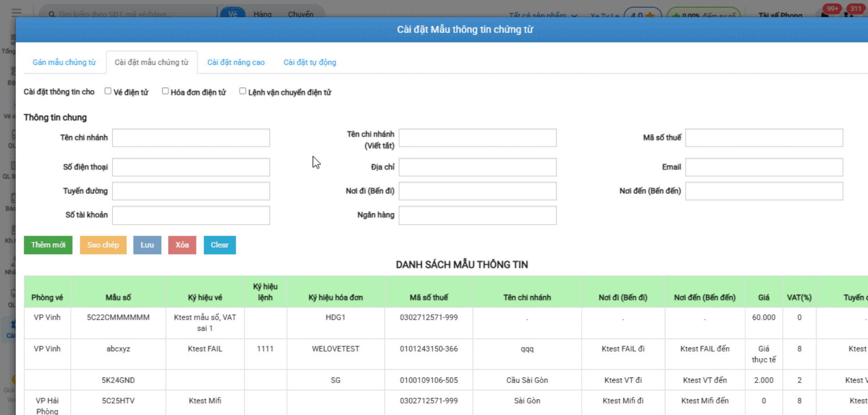Focus the Mã số thuế input field
The width and height of the screenshot is (868, 415).
tap(763, 138)
